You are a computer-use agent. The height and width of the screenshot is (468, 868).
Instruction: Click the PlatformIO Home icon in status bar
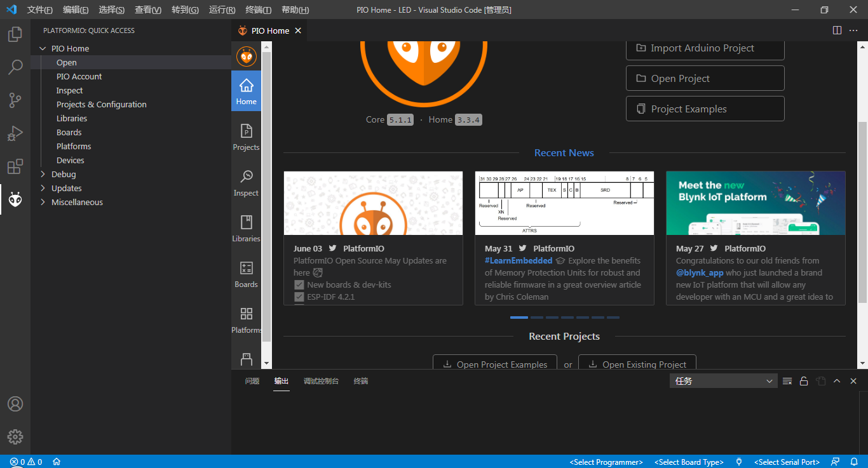tap(57, 462)
